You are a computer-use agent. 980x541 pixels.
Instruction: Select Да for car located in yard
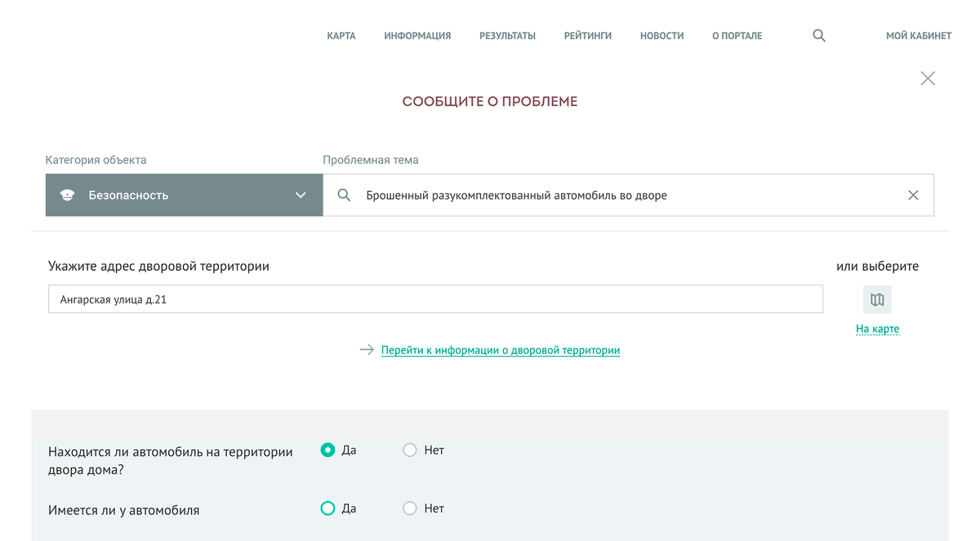click(327, 450)
